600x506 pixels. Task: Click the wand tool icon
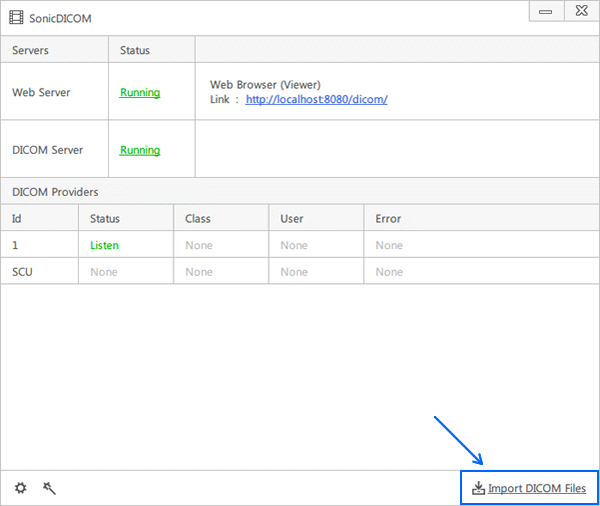(x=49, y=488)
